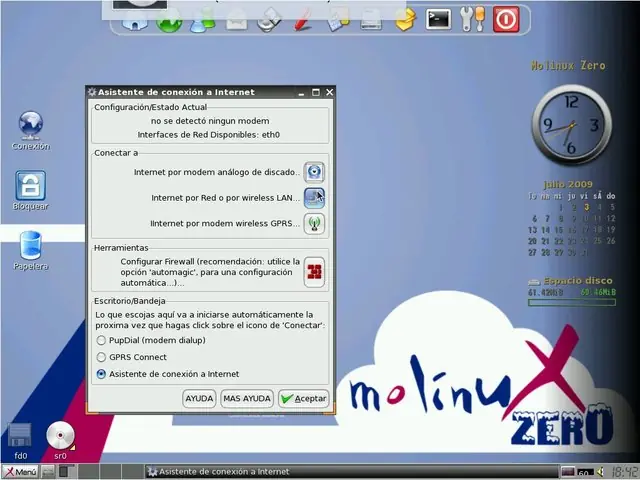
Task: Open the Papelera trash icon
Action: pos(31,250)
